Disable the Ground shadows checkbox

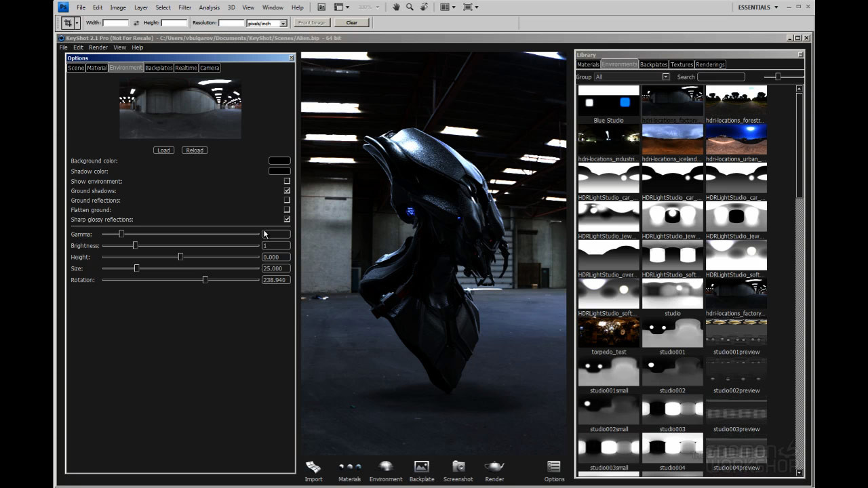click(x=287, y=190)
